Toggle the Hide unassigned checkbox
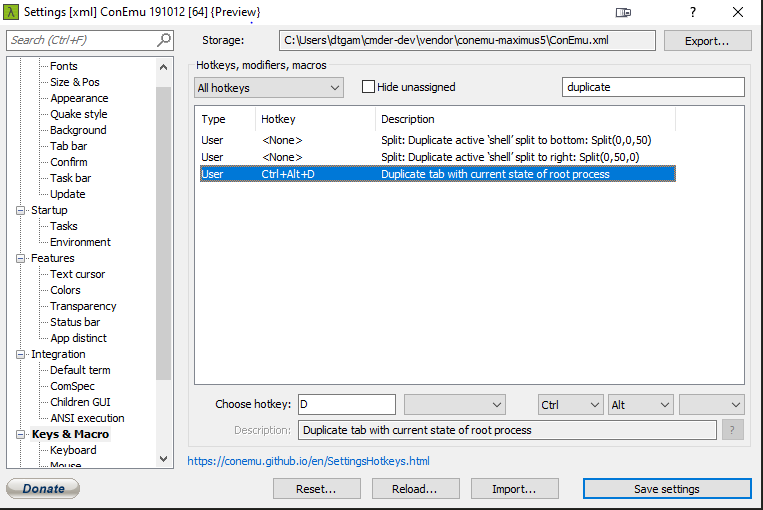This screenshot has width=763, height=510. point(368,87)
